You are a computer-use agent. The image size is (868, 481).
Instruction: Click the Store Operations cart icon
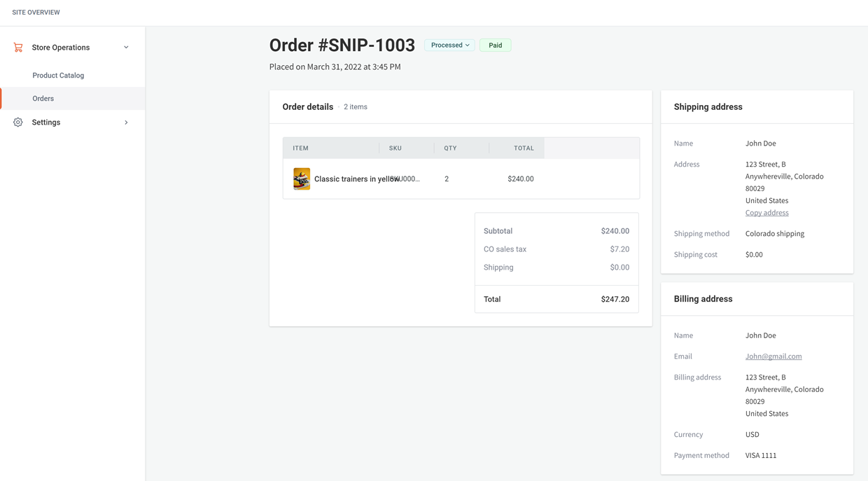tap(18, 48)
